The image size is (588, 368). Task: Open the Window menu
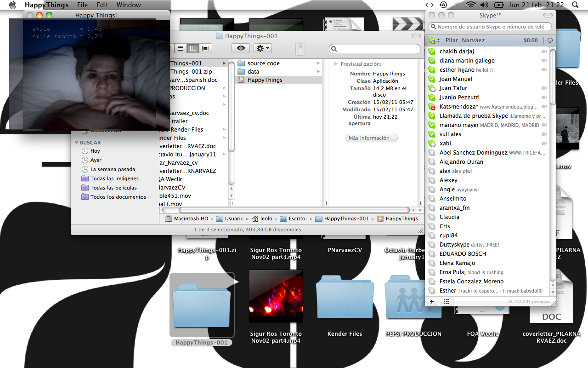click(129, 5)
